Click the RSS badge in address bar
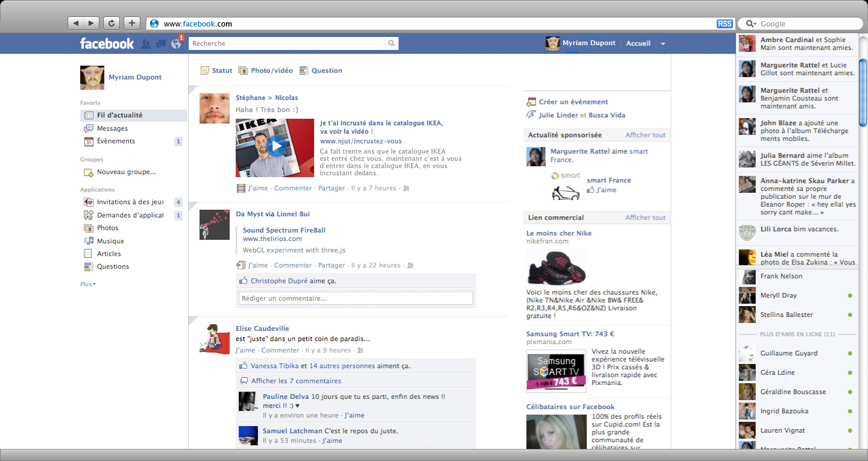 pos(724,24)
